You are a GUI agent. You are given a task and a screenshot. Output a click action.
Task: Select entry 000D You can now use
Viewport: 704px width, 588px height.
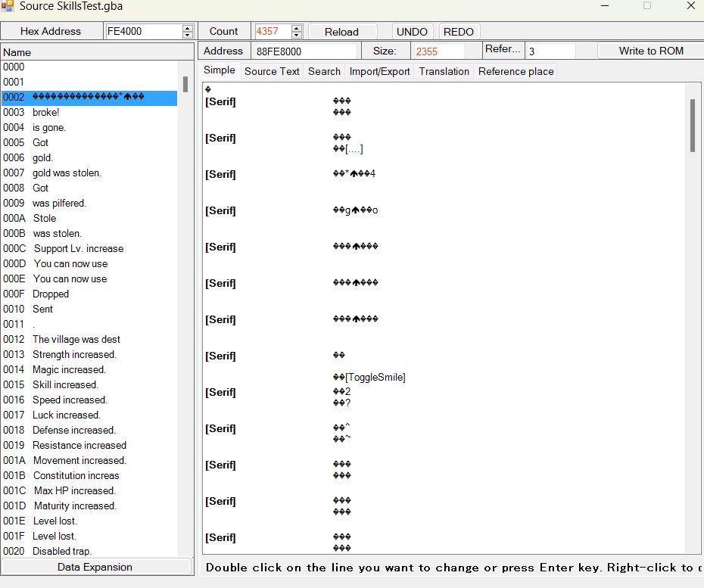pyautogui.click(x=89, y=264)
